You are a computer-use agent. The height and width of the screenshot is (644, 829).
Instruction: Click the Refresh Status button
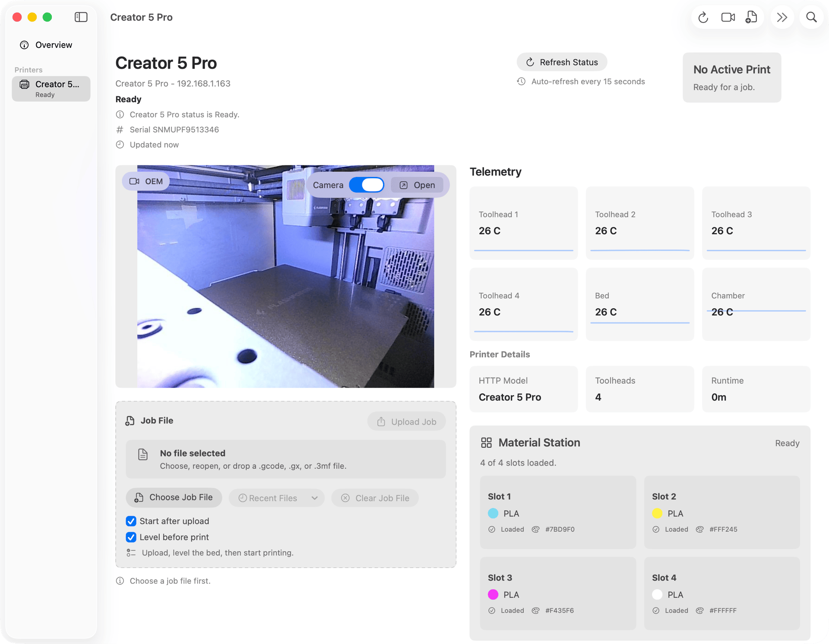(562, 62)
